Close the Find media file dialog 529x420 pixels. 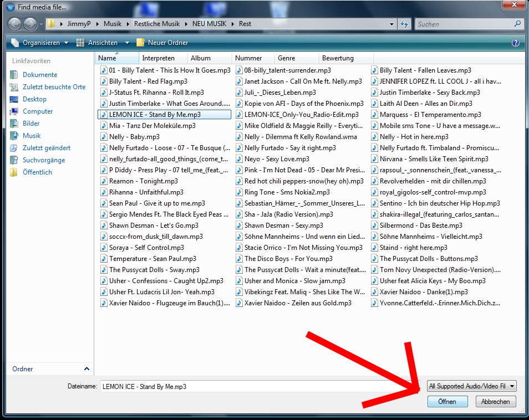point(513,5)
